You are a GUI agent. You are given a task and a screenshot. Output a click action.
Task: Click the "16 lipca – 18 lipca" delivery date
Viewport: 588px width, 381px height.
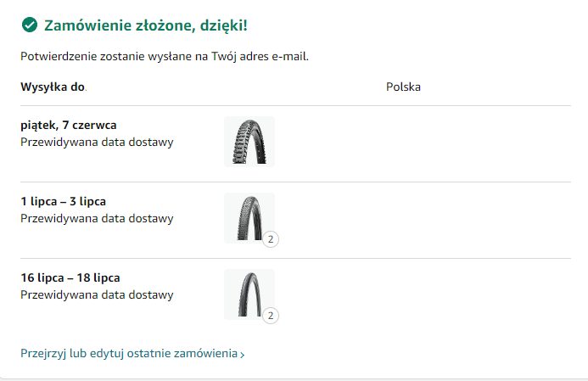[x=70, y=277]
